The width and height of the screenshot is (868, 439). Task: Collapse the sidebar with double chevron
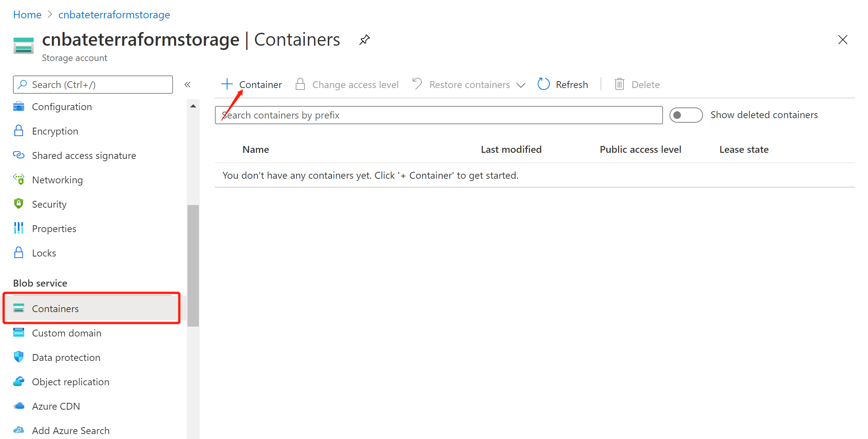[x=187, y=85]
